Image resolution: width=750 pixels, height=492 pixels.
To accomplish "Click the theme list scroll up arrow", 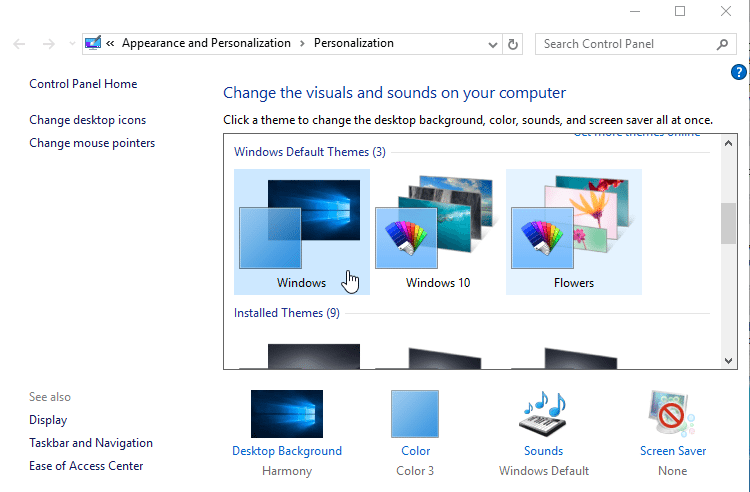I will point(728,143).
